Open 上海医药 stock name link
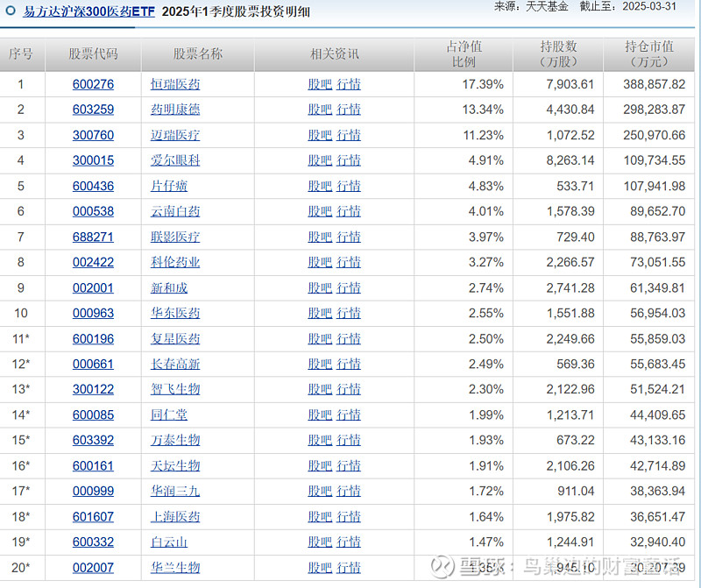701x588 pixels. click(x=175, y=517)
